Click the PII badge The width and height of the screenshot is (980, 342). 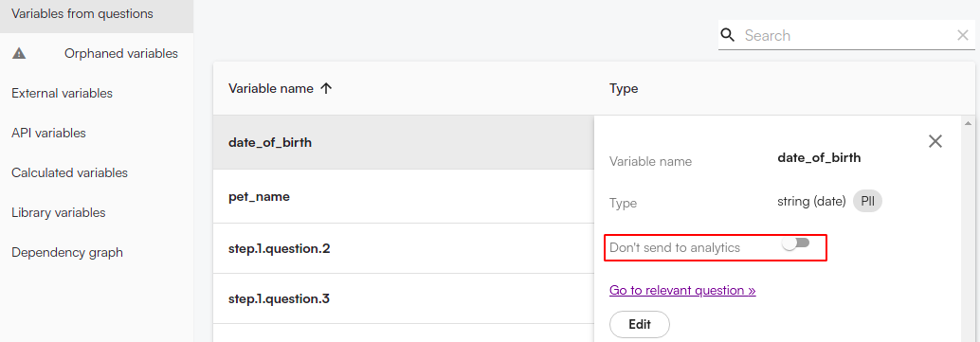tap(867, 202)
